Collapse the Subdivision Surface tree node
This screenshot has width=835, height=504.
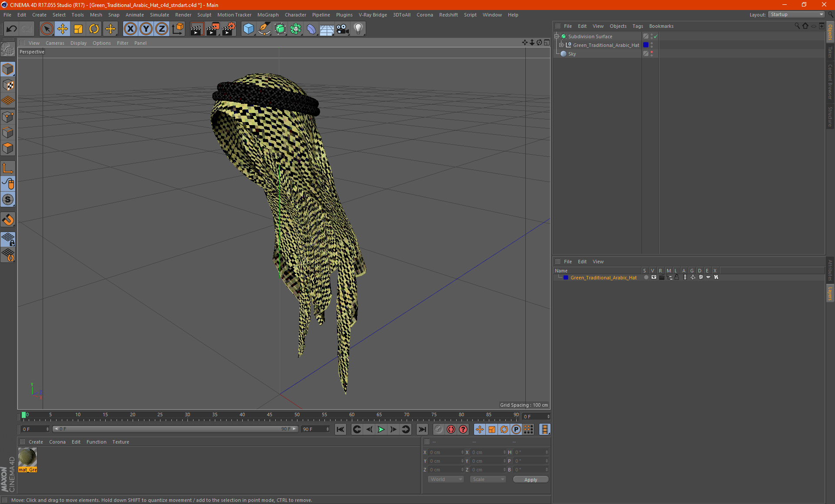pyautogui.click(x=556, y=36)
